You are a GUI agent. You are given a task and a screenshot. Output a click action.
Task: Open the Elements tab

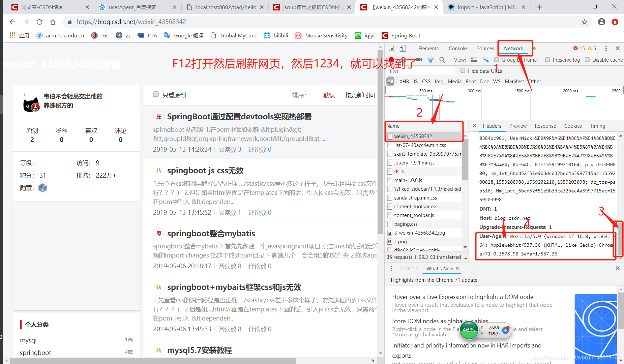coord(428,49)
